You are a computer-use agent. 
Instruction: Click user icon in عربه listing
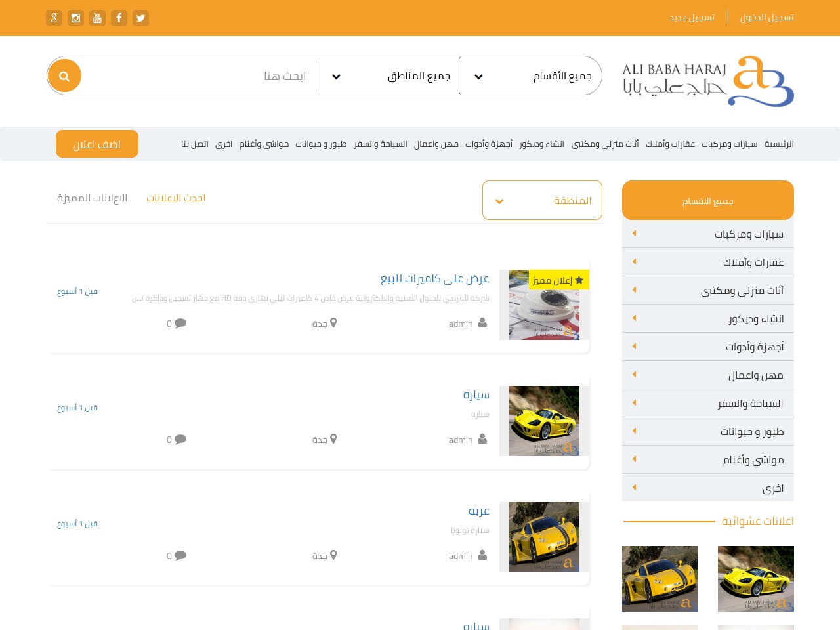482,555
